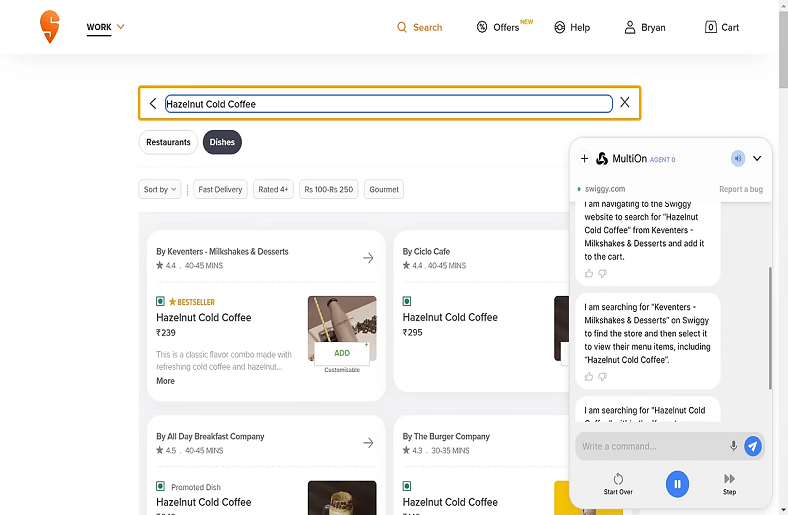This screenshot has width=788, height=515.
Task: Click the Offers percent badge icon
Action: pyautogui.click(x=482, y=27)
